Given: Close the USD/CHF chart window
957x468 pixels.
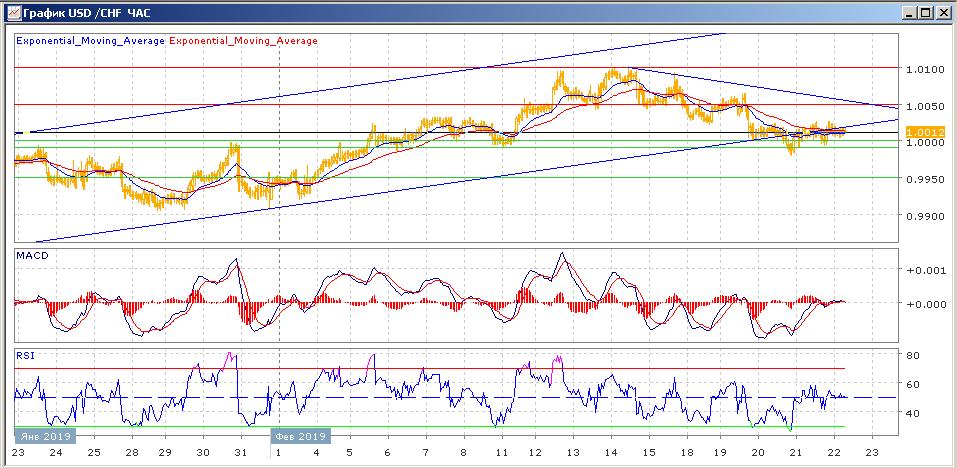Looking at the screenshot, I should 943,12.
